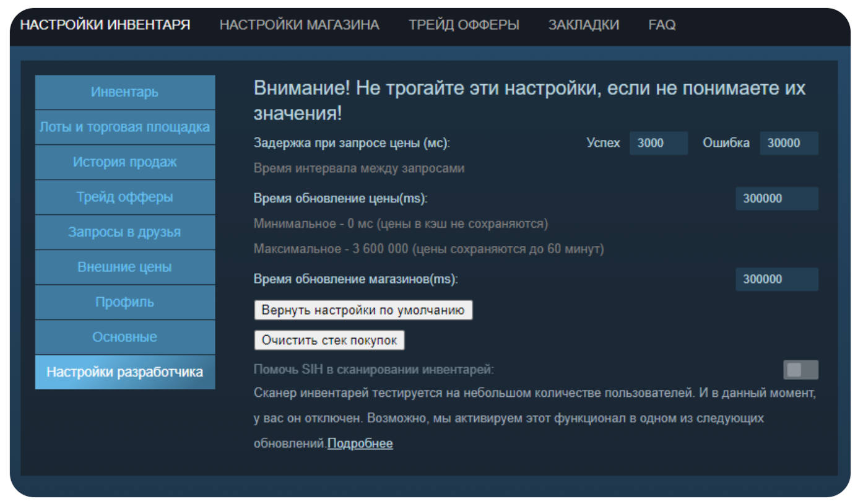Go to the Закладки tab
The width and height of the screenshot is (863, 504).
[583, 25]
